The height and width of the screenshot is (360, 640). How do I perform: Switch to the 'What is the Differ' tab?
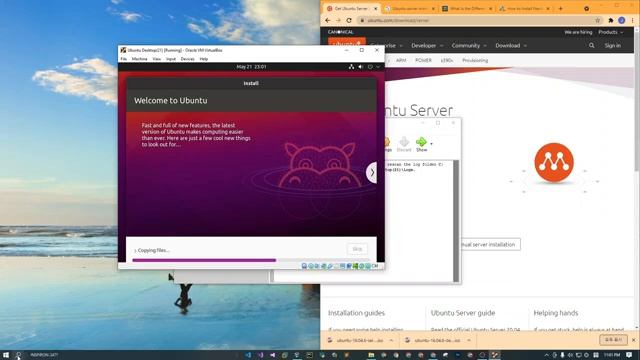point(467,9)
